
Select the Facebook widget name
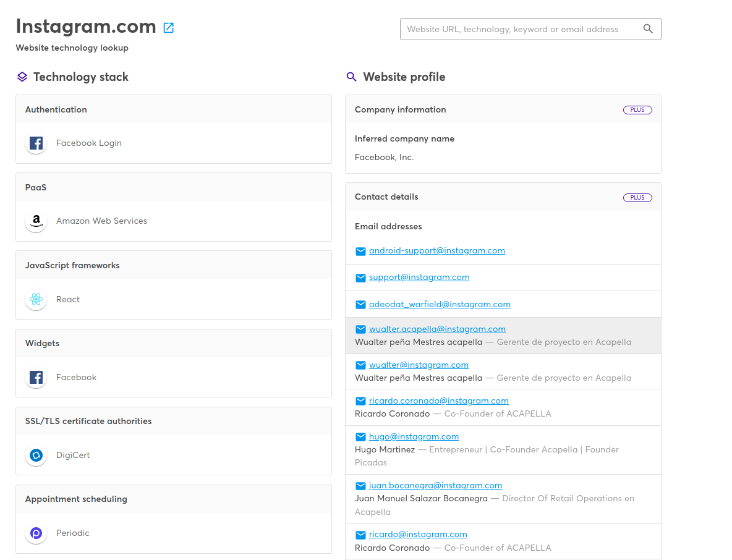(x=76, y=377)
